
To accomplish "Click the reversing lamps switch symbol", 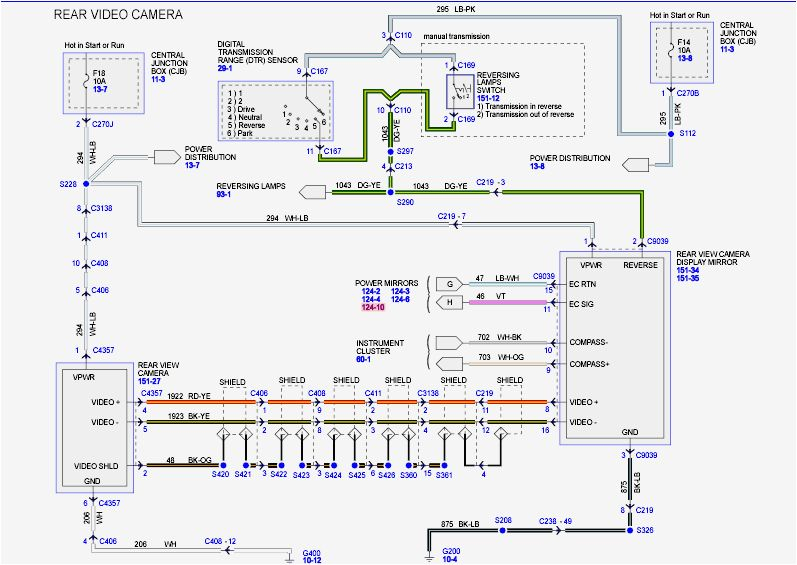I will pyautogui.click(x=460, y=91).
